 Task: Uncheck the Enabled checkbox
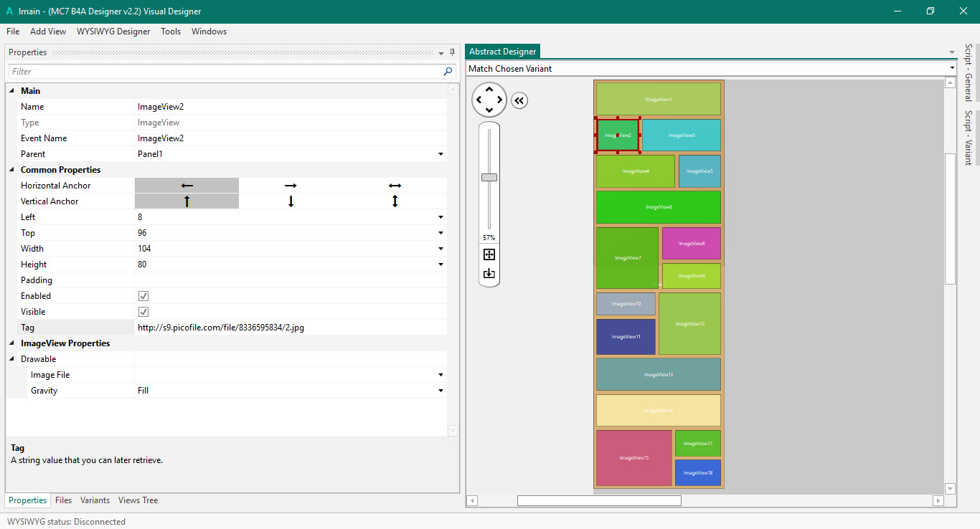click(143, 296)
